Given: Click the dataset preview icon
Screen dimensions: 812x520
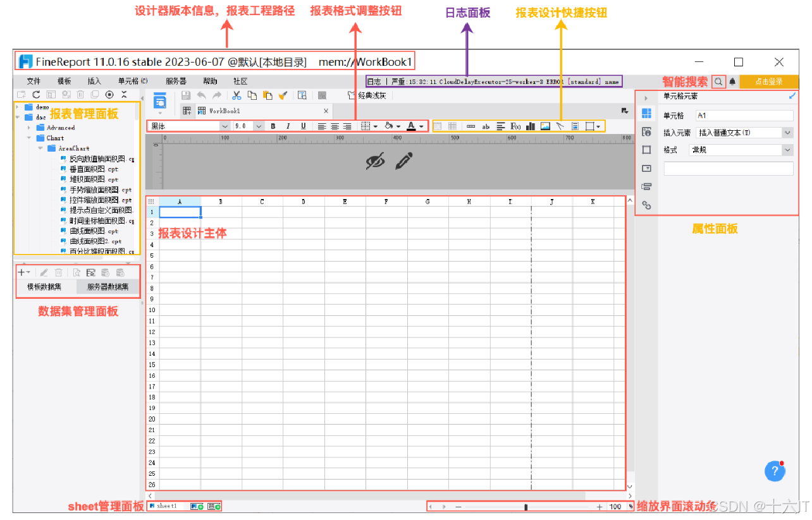Looking at the screenshot, I should (x=76, y=273).
